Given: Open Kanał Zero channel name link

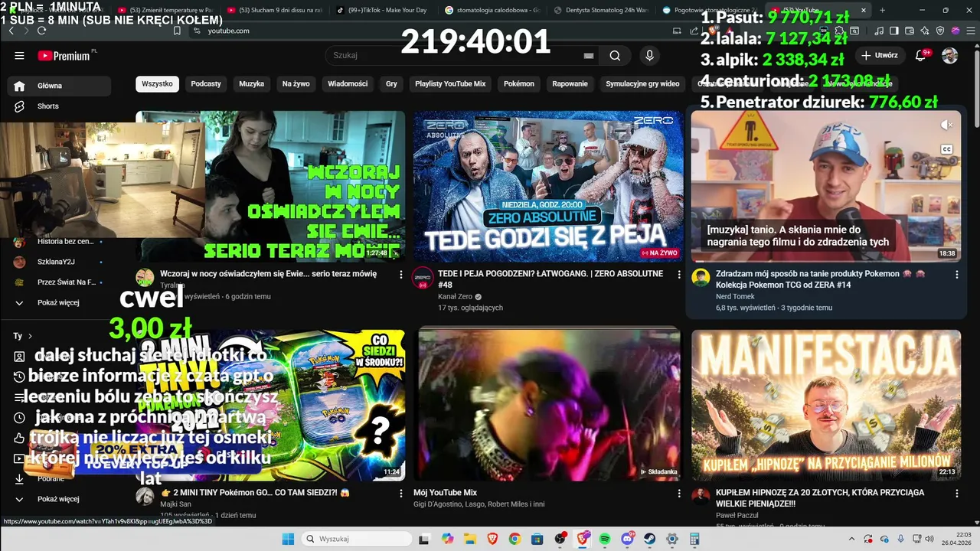Looking at the screenshot, I should 455,297.
